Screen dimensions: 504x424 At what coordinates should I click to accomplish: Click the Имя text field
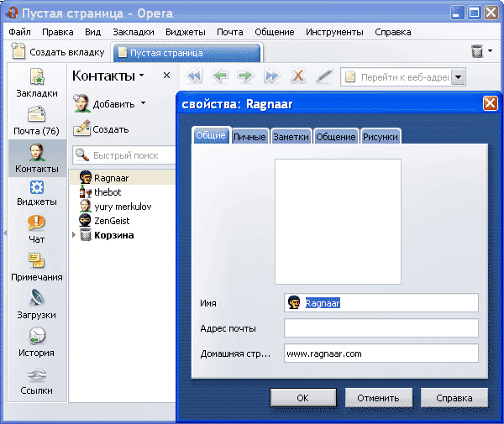click(x=381, y=302)
